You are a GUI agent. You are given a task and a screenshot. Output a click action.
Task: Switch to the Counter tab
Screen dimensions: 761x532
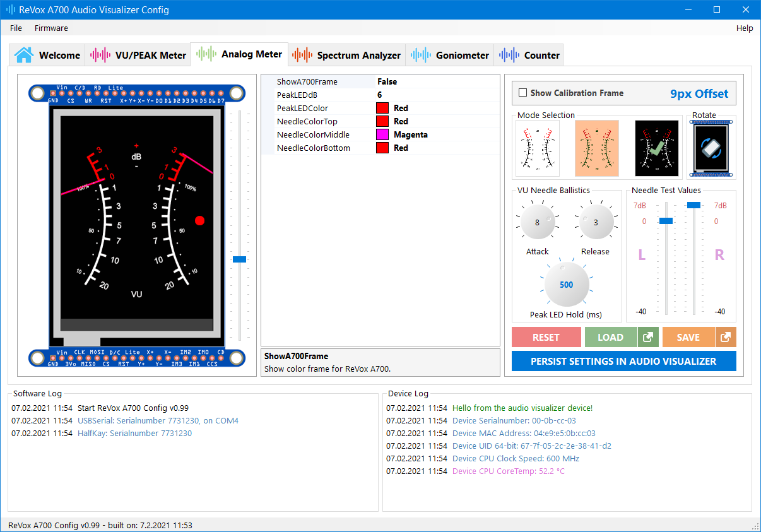point(529,55)
